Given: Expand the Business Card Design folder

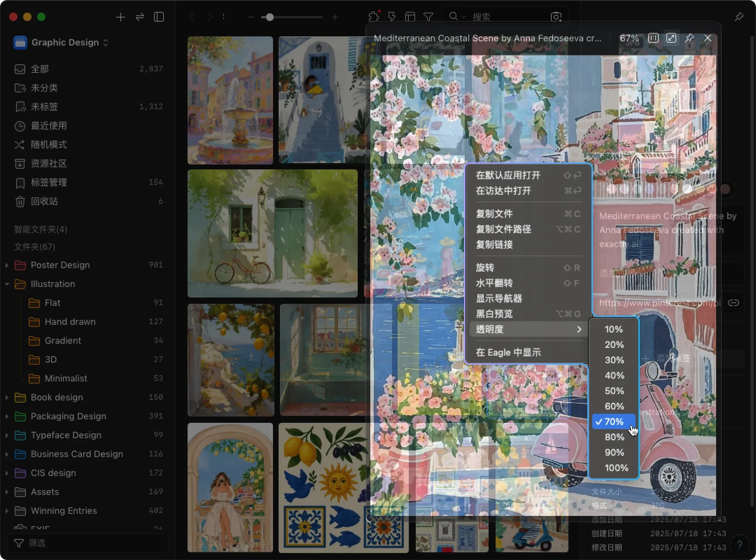Looking at the screenshot, I should point(7,454).
